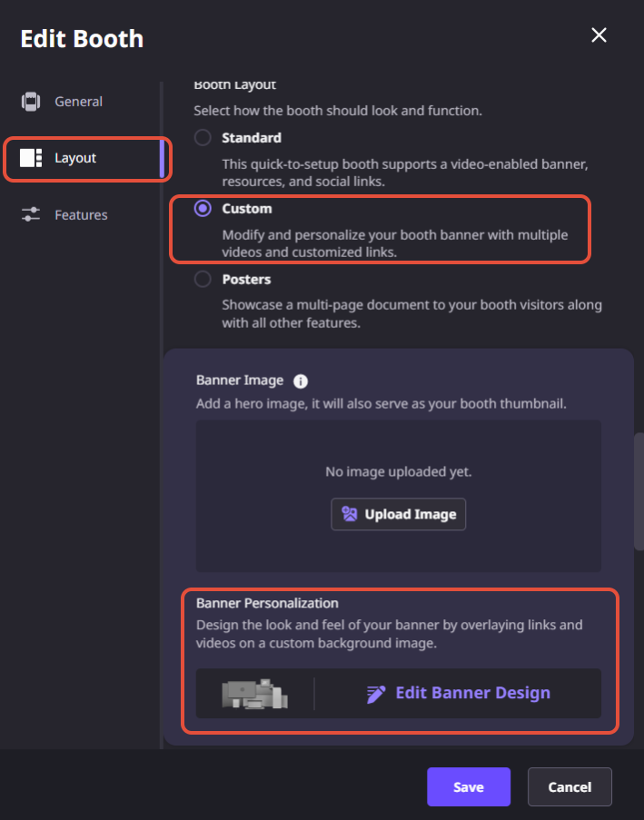The image size is (644, 820).
Task: Click the Banner Image info icon
Action: coord(301,381)
